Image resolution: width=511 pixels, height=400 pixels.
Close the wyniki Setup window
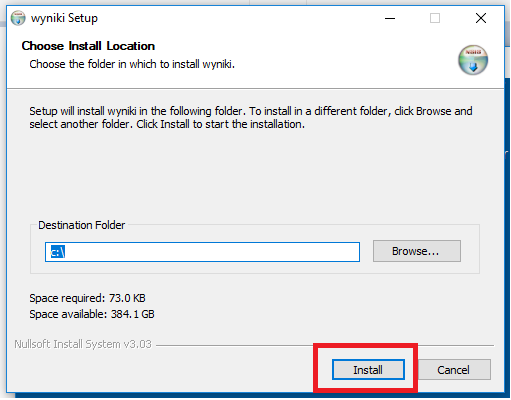coord(481,18)
